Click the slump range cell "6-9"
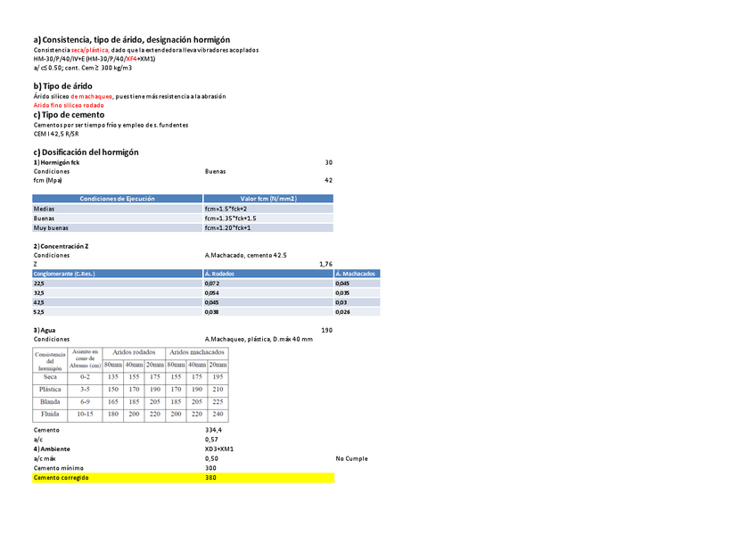 point(86,402)
